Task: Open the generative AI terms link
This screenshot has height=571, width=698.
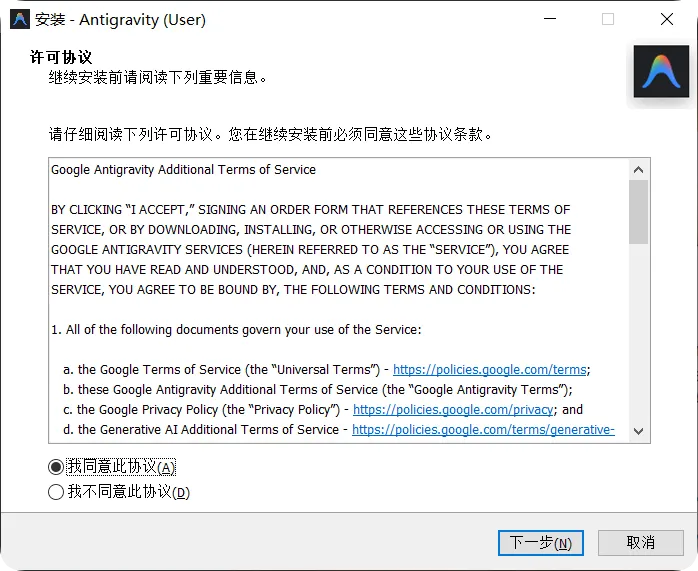Action: 483,429
